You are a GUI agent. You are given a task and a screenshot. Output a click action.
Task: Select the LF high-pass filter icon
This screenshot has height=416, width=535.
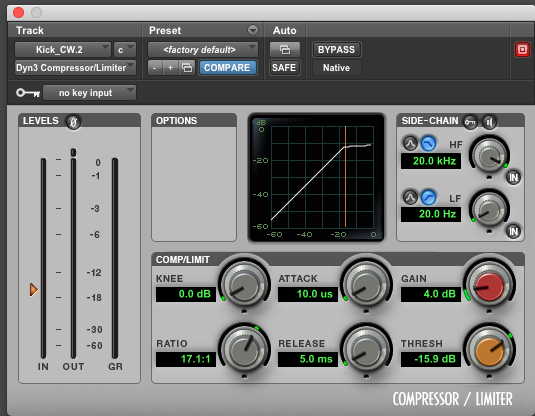[x=429, y=197]
